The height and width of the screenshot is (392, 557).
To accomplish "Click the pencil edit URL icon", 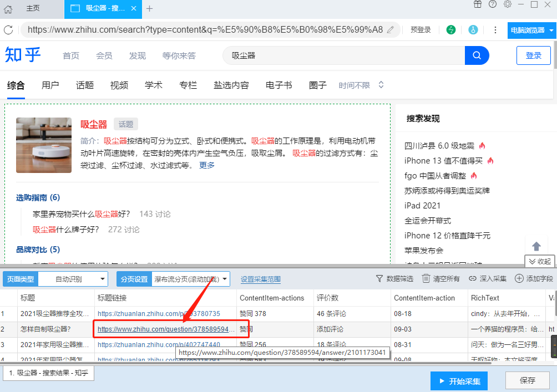I will pyautogui.click(x=391, y=30).
